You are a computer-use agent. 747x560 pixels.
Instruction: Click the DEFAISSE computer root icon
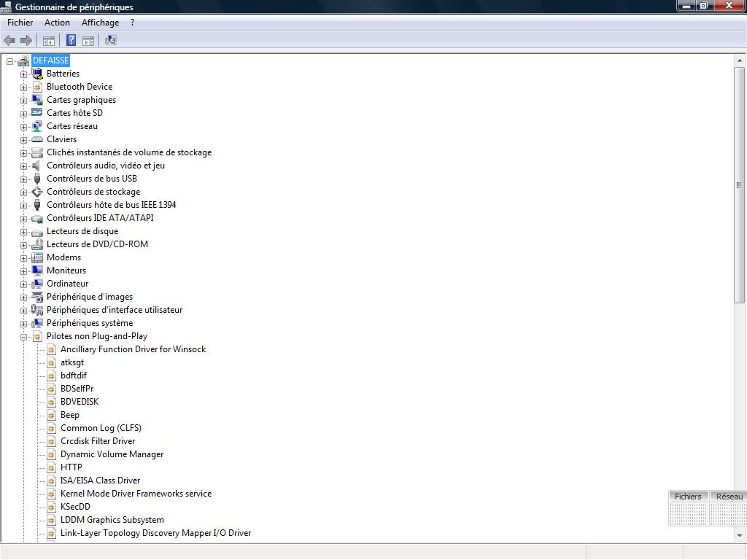click(x=23, y=61)
